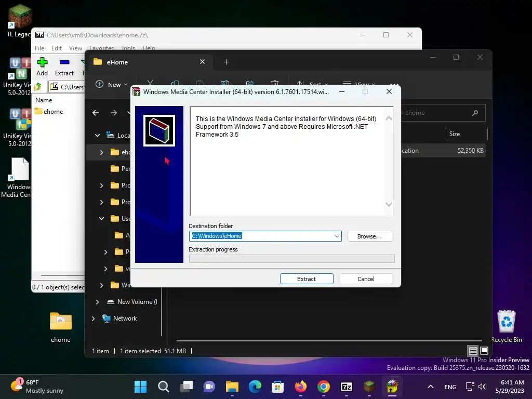Click Browse… to choose a destination folder

(370, 236)
